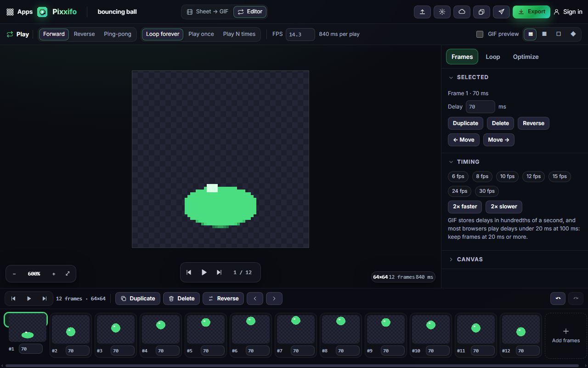The image size is (588, 368).
Task: Switch to the Loop tab
Action: pos(493,57)
